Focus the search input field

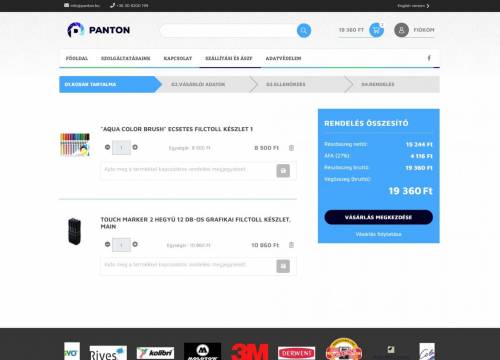228,31
